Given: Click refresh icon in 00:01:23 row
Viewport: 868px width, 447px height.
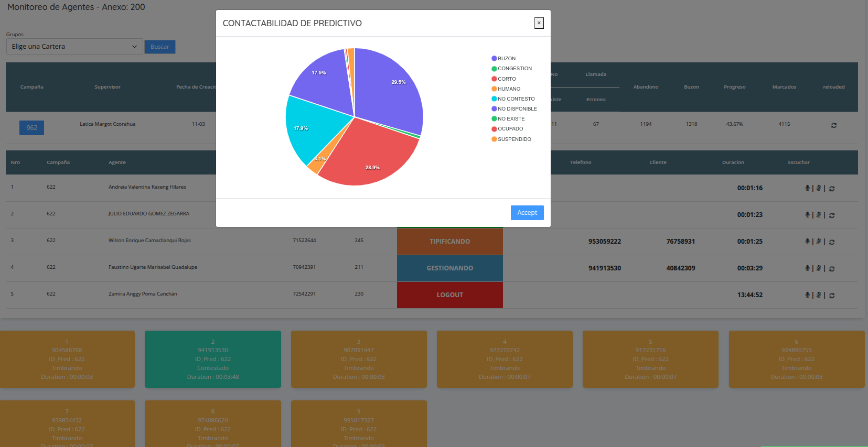Looking at the screenshot, I should (x=832, y=215).
